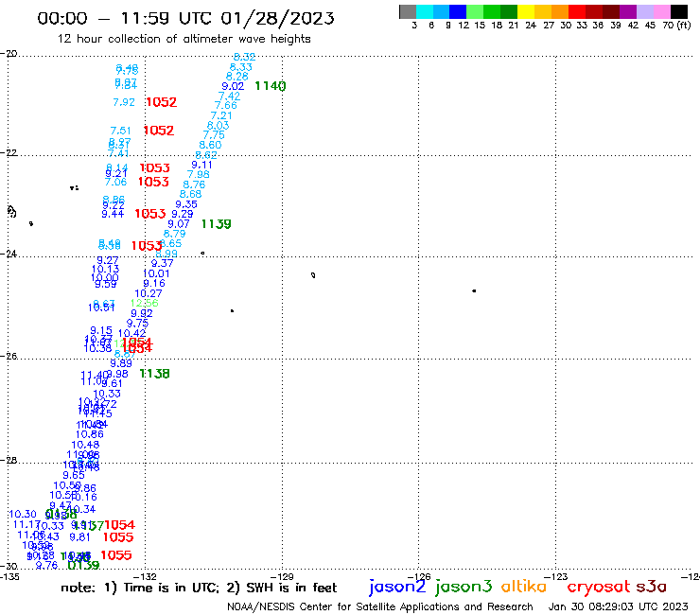
Task: Click wave height value 10.30
Action: click(23, 515)
